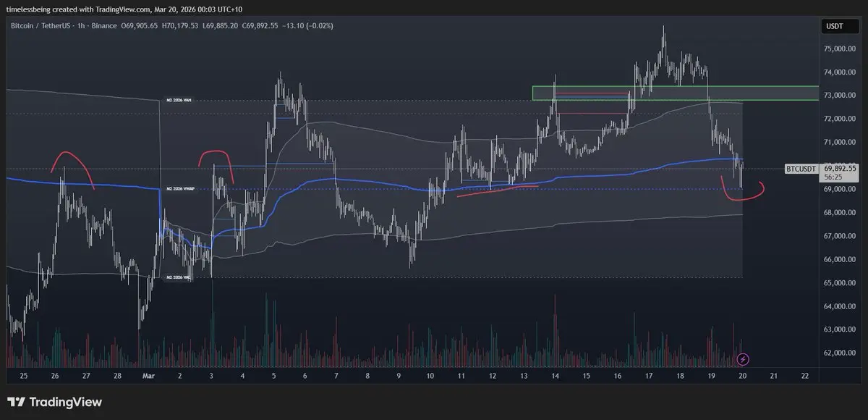Screen dimensions: 868x420
Task: Click date 25 on the time axis
Action: coord(24,377)
